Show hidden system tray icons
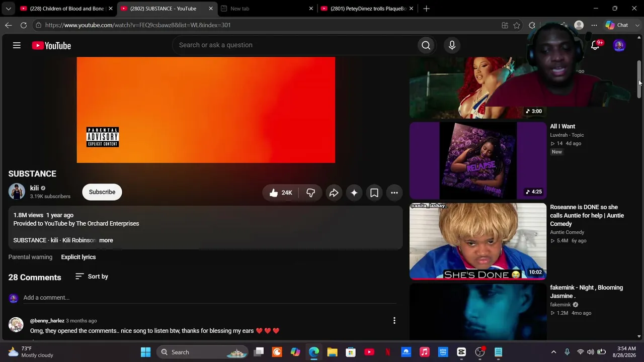This screenshot has height=362, width=644. [x=554, y=352]
